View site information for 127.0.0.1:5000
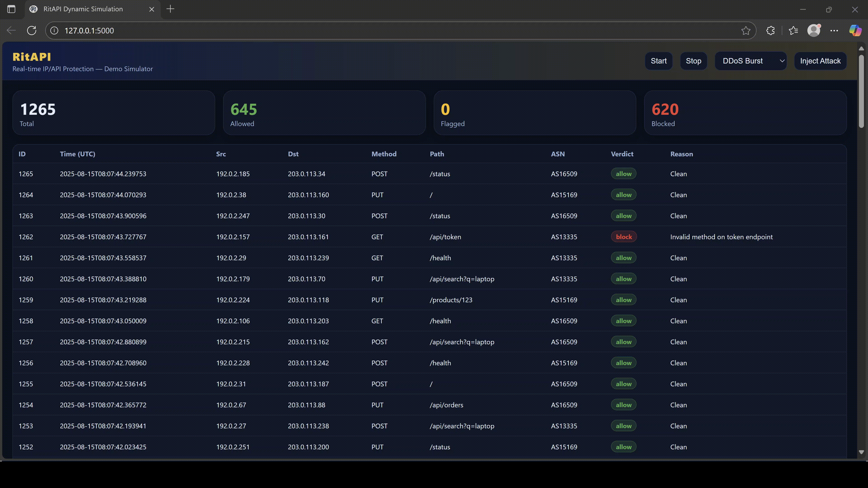868x488 pixels. [54, 30]
